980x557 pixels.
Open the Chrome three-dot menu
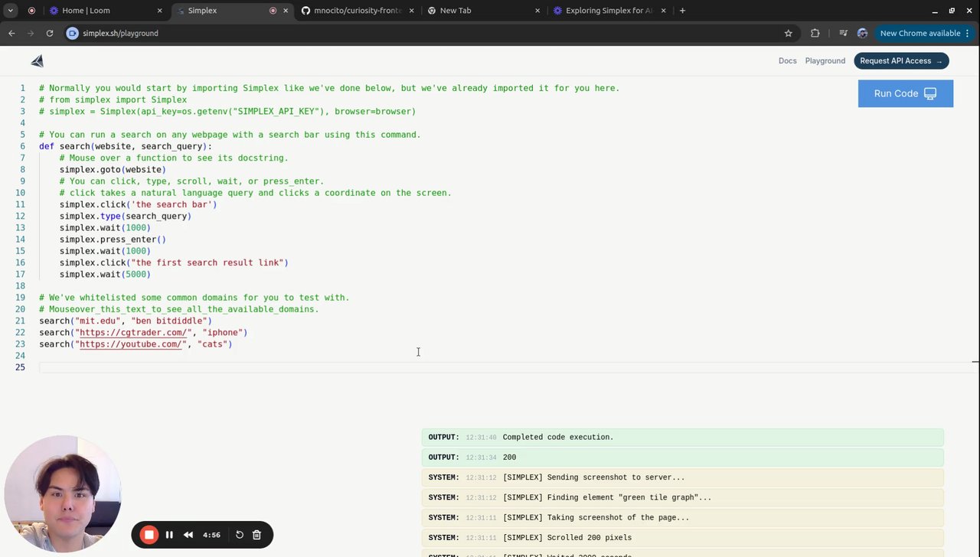[968, 33]
